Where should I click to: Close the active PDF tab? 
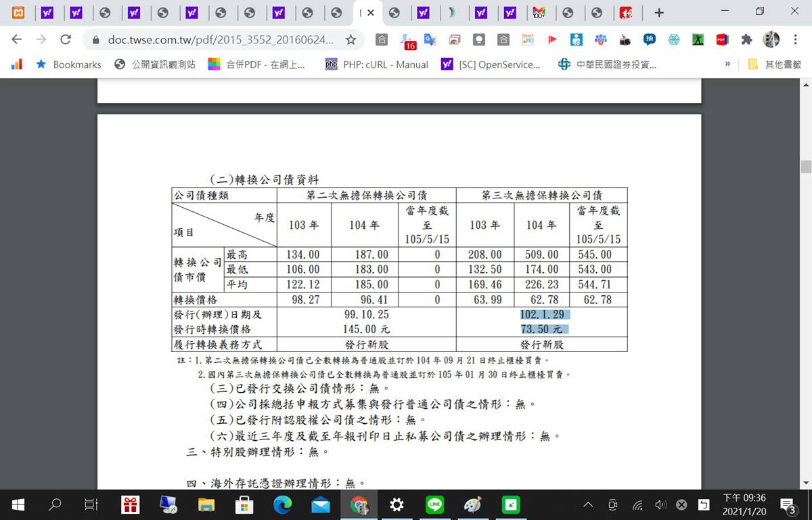[371, 13]
